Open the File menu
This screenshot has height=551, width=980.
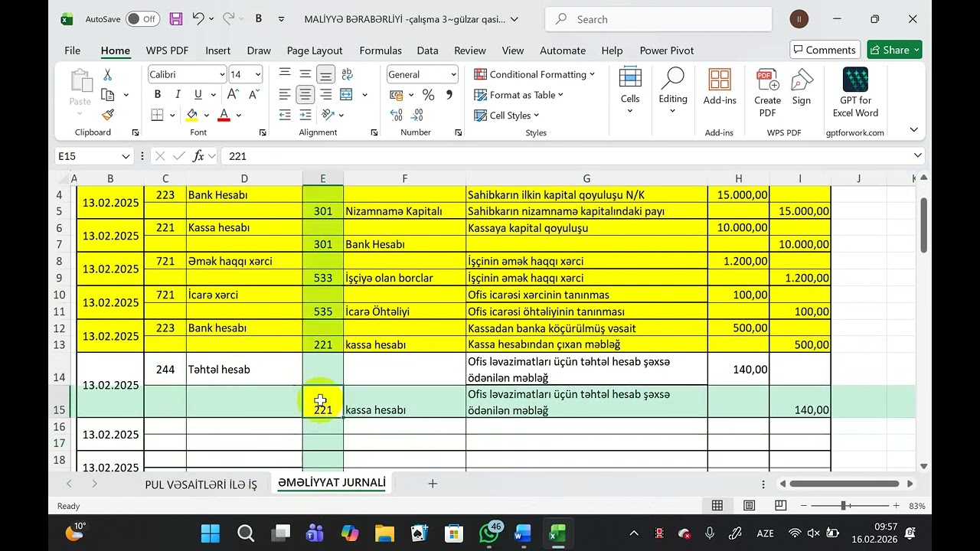point(73,51)
